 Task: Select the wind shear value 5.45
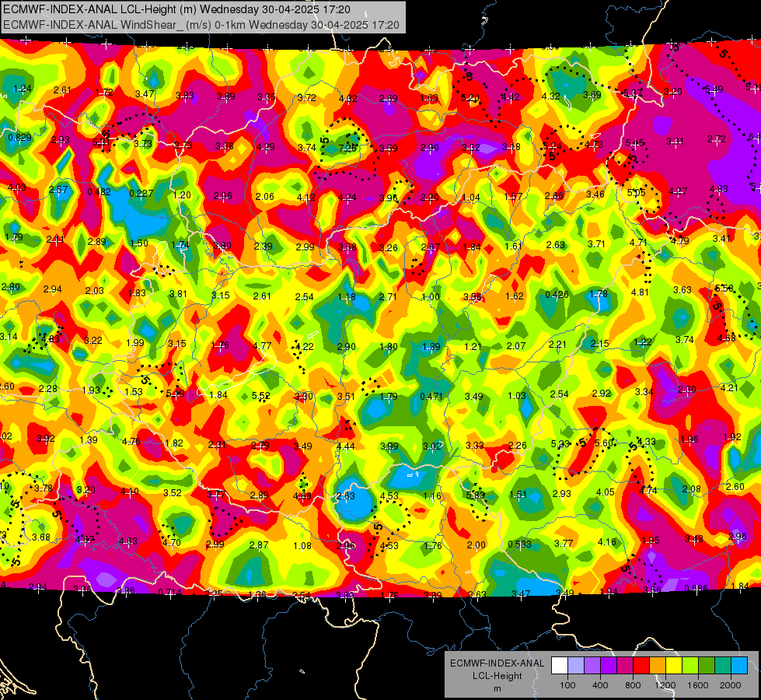(x=635, y=143)
